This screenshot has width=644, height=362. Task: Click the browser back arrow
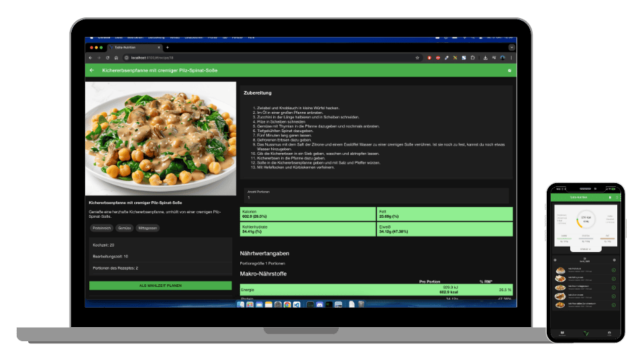pyautogui.click(x=91, y=58)
